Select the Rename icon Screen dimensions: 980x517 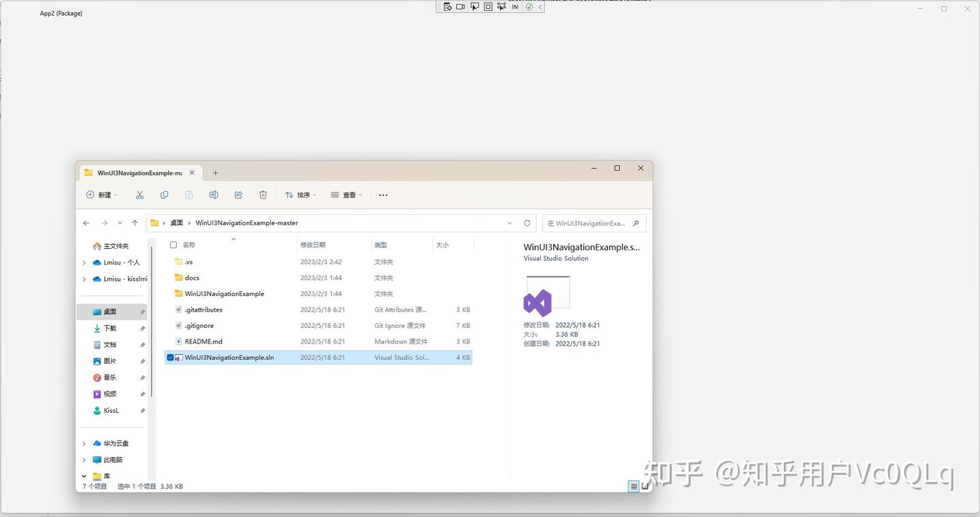coord(214,195)
